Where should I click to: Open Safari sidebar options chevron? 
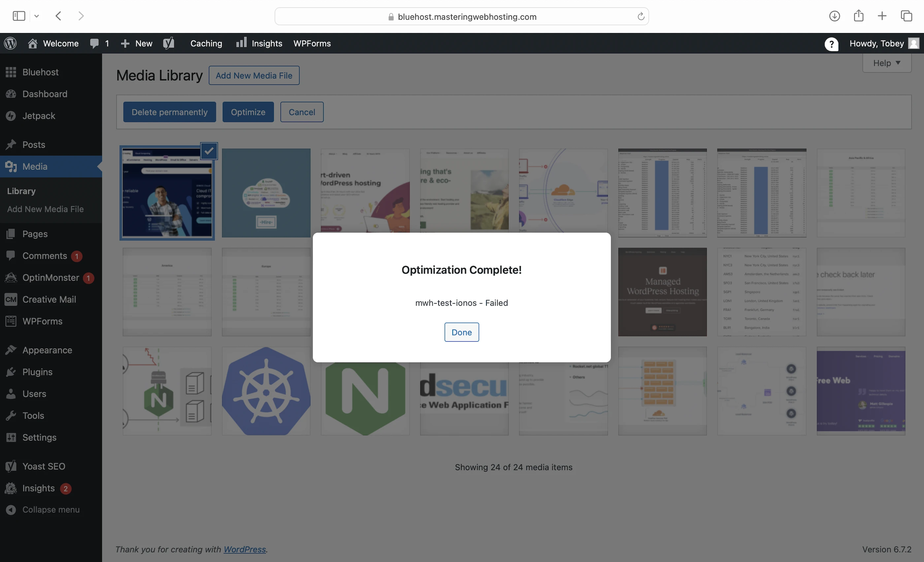pos(37,16)
